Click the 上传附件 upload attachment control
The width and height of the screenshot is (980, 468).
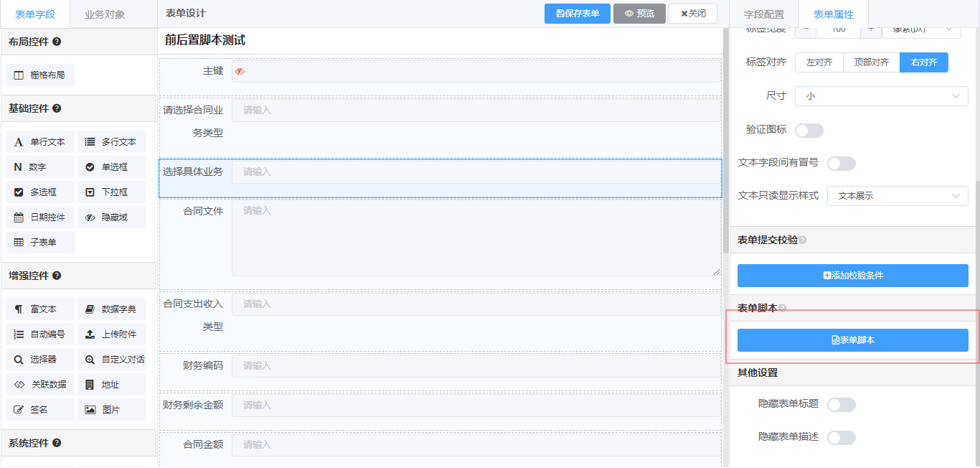(111, 334)
